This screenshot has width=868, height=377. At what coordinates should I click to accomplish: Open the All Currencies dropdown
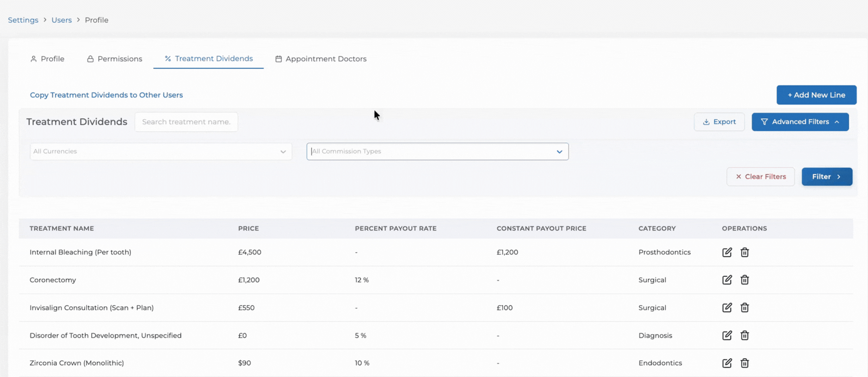point(161,151)
